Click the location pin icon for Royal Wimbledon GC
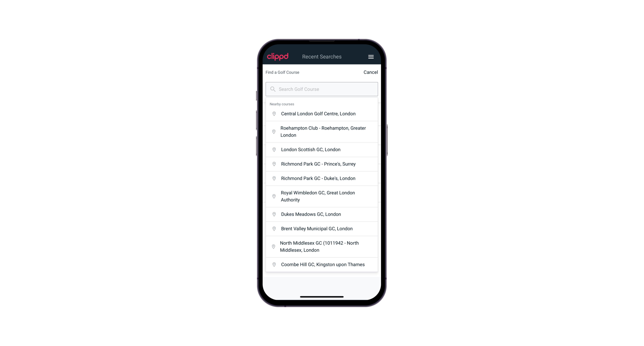The height and width of the screenshot is (346, 644). [x=273, y=196]
